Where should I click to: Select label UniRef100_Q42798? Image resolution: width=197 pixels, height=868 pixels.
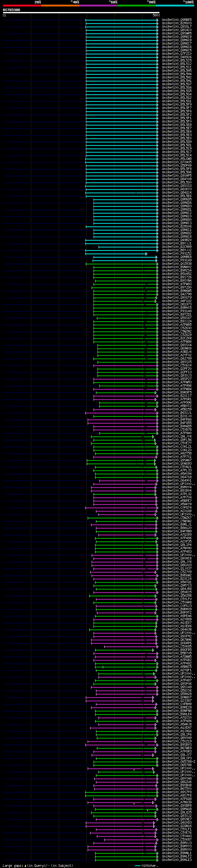pos(176,294)
